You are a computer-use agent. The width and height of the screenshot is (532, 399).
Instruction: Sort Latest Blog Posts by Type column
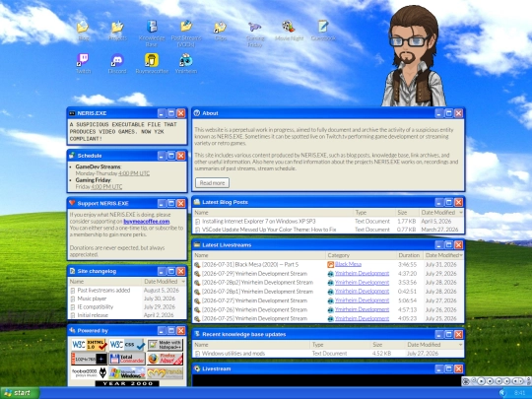point(374,213)
